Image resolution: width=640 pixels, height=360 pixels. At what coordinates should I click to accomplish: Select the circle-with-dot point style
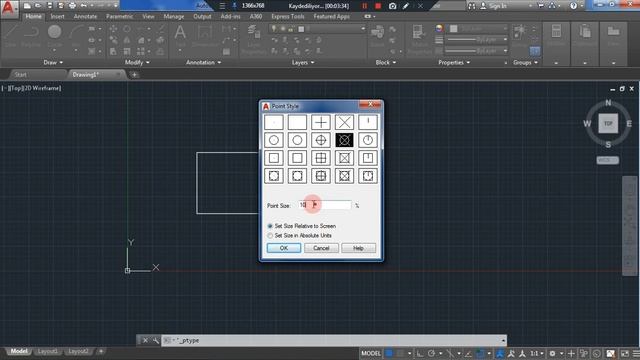click(274, 140)
